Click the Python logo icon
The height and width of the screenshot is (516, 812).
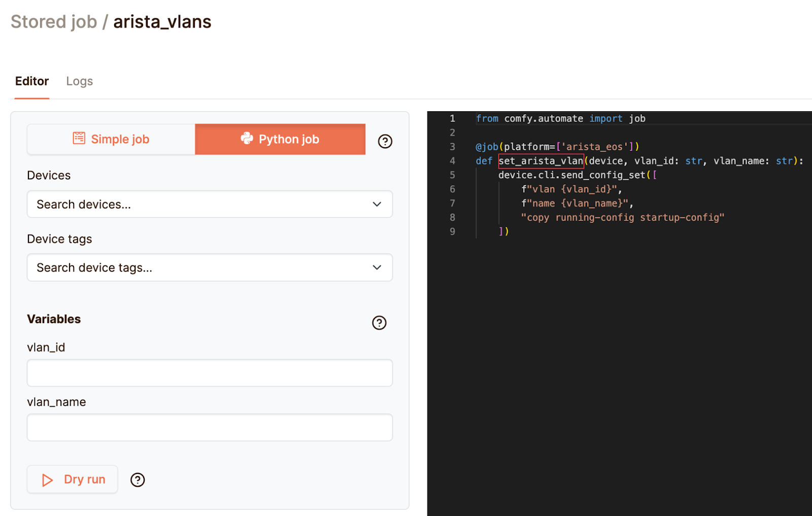coord(247,139)
